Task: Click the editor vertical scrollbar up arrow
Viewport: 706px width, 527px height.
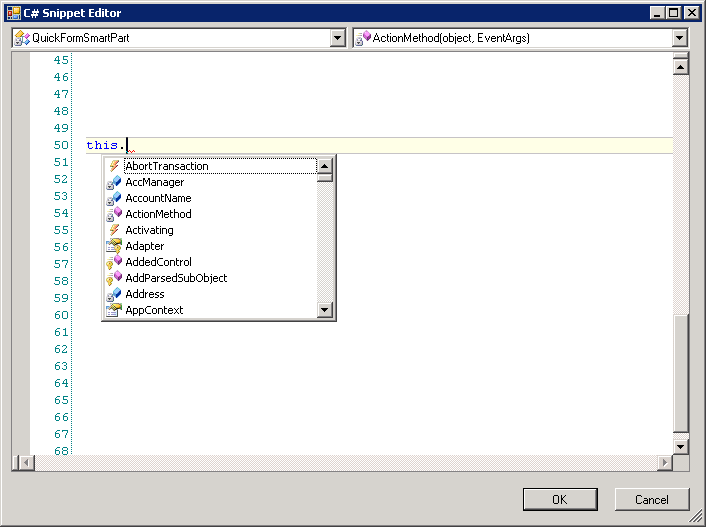Action: pyautogui.click(x=681, y=67)
